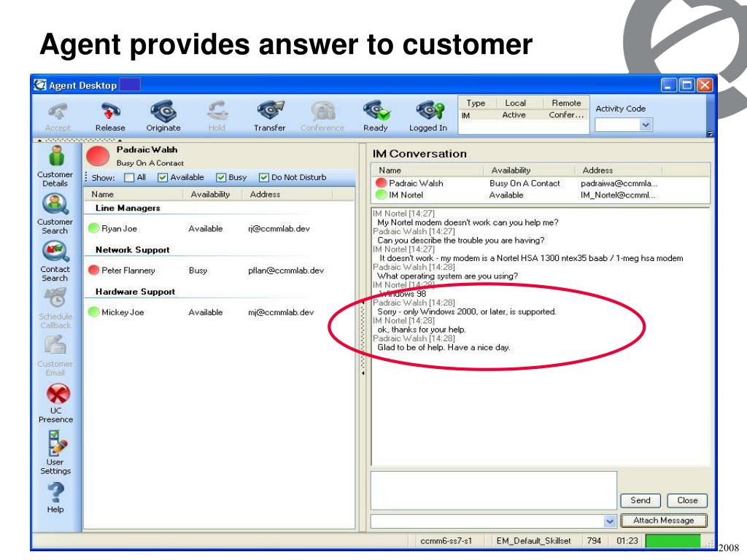The image size is (747, 560).
Task: Click Mickey Joe's green status icon
Action: pyautogui.click(x=94, y=312)
